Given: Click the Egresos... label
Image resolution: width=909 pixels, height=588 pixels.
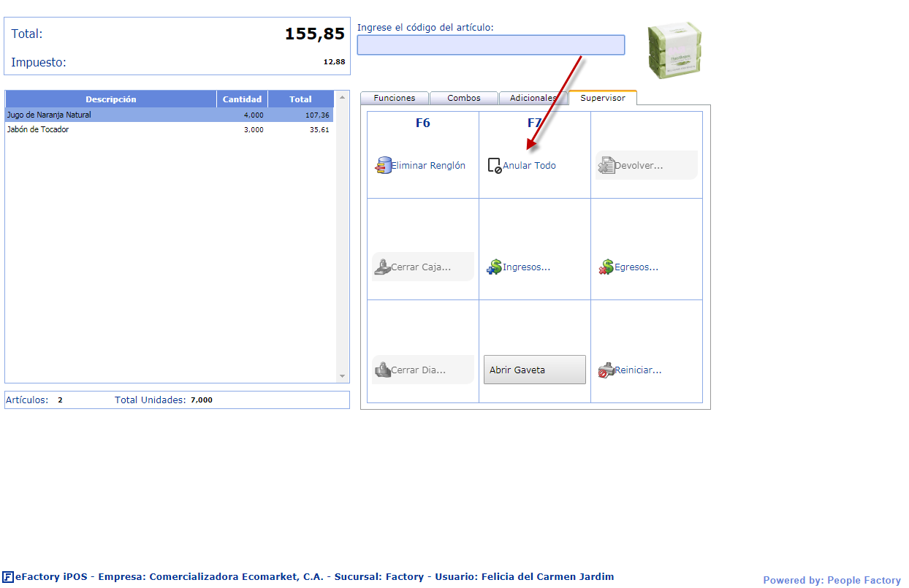Looking at the screenshot, I should click(x=636, y=267).
